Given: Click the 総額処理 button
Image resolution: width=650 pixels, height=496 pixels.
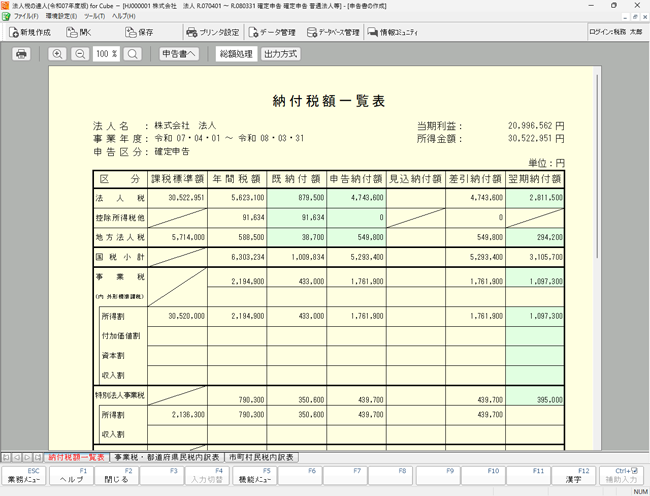Looking at the screenshot, I should (236, 53).
